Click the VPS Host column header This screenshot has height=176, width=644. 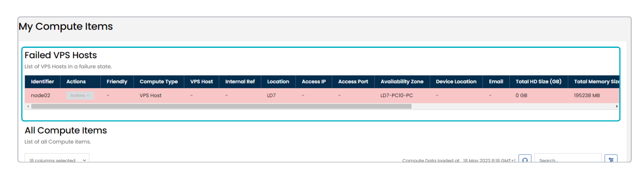pos(201,82)
